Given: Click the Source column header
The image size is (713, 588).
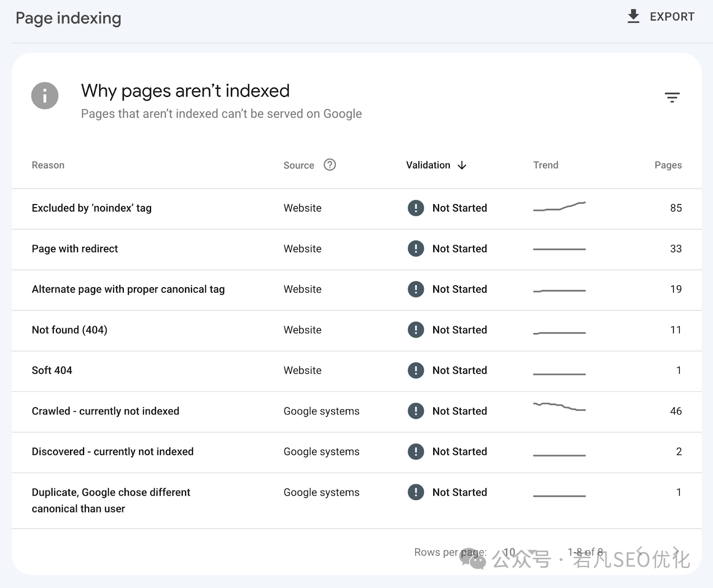Looking at the screenshot, I should [x=299, y=165].
